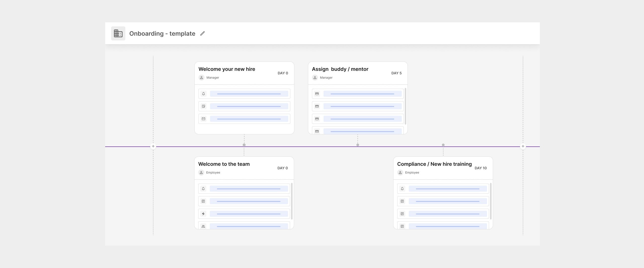Image resolution: width=644 pixels, height=268 pixels.
Task: Click the envelope icon in Welcome your new hire
Action: (x=204, y=119)
